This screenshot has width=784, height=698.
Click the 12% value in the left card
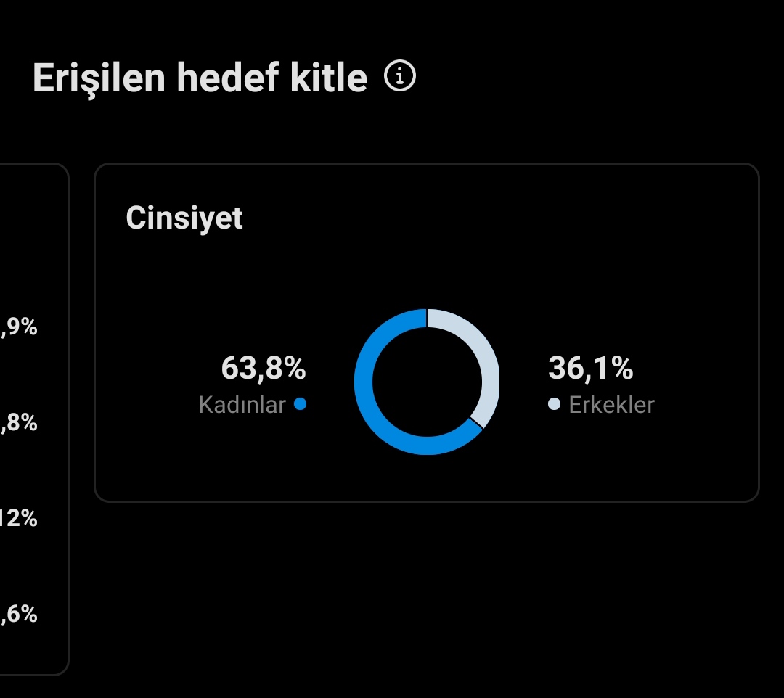click(18, 518)
